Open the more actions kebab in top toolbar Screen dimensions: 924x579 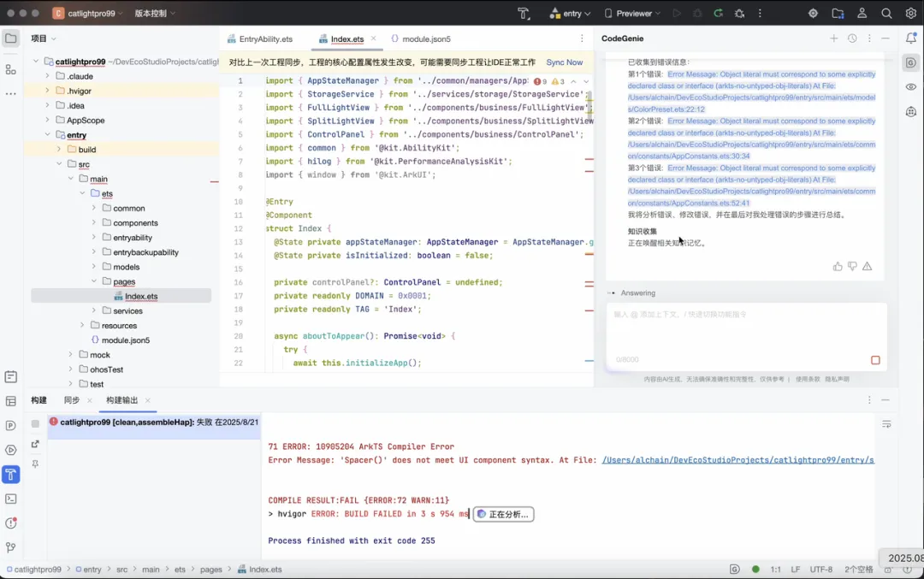[x=761, y=14]
